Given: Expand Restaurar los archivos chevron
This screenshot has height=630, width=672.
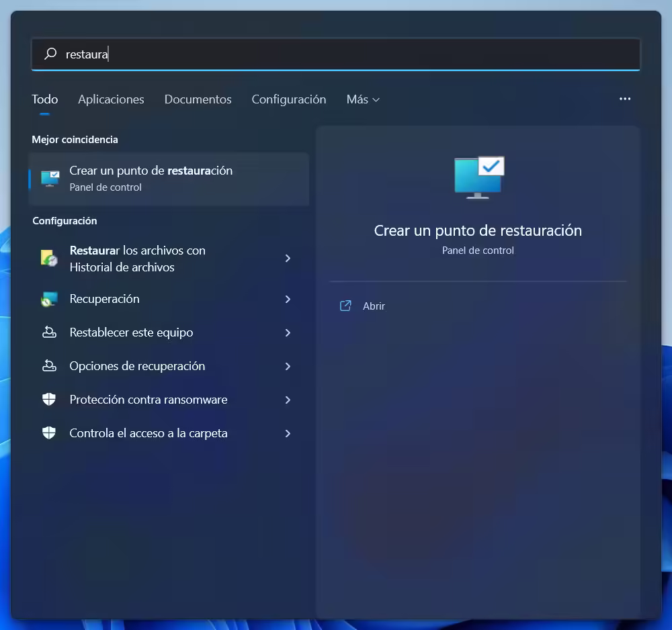Looking at the screenshot, I should pyautogui.click(x=288, y=259).
